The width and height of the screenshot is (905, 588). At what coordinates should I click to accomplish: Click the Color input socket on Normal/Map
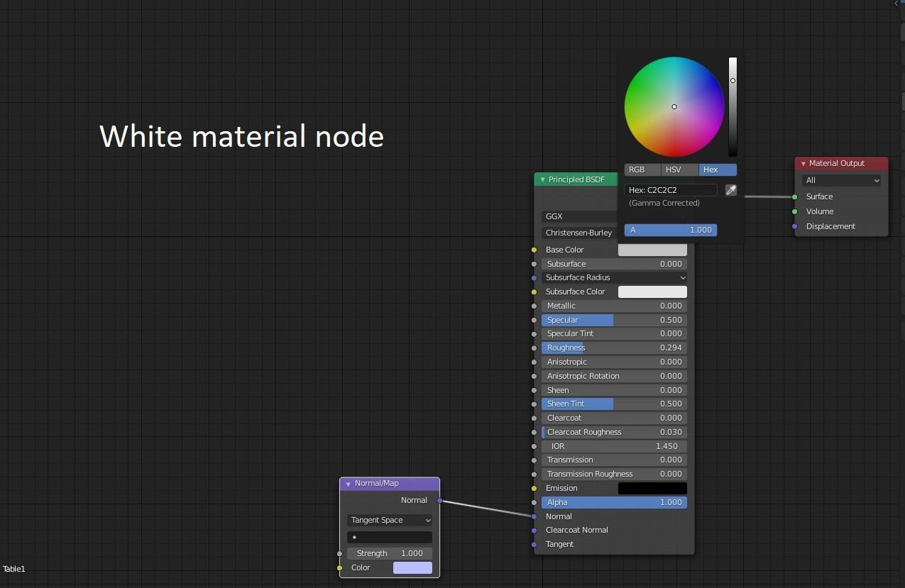click(x=339, y=567)
